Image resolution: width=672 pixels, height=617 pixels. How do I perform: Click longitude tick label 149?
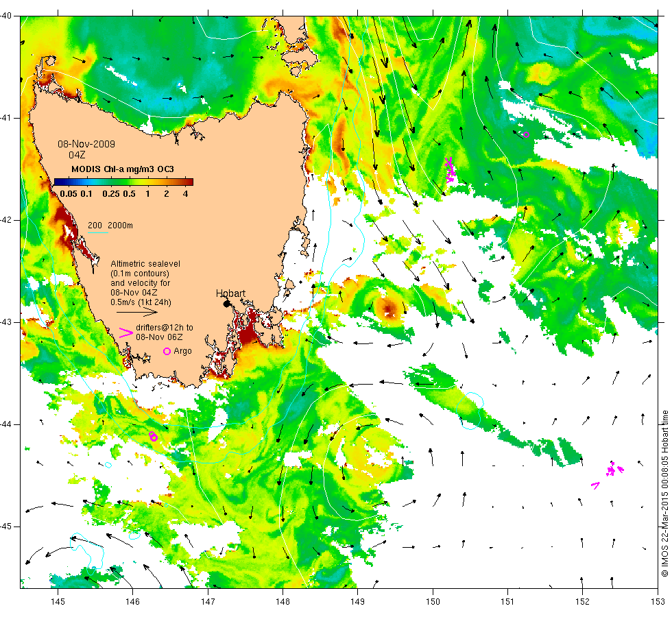click(x=358, y=601)
